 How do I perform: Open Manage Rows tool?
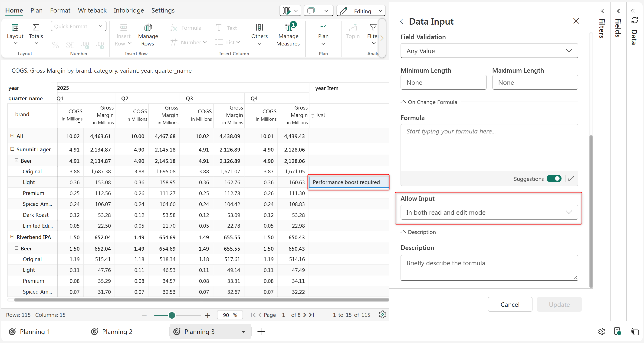148,27
